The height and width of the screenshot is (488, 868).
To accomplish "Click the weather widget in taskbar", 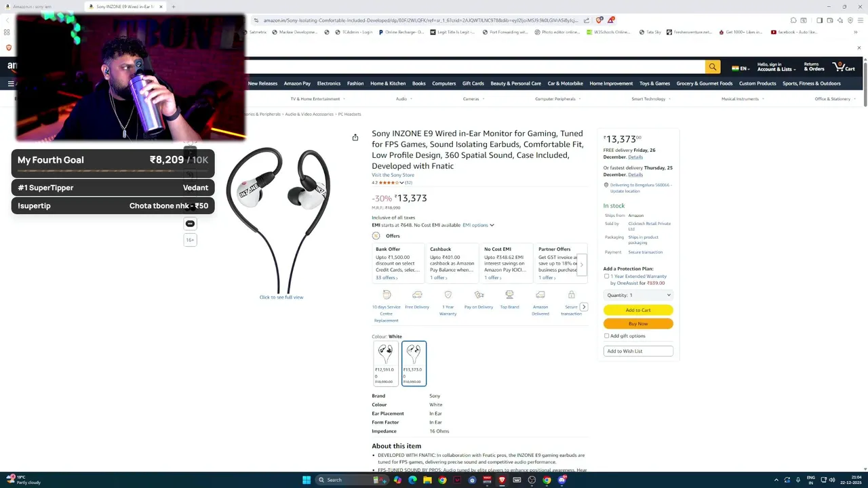I will coord(24,480).
